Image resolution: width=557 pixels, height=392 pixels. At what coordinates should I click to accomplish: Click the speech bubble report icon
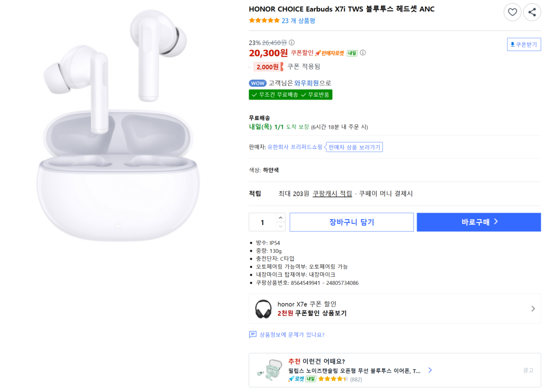(x=252, y=334)
